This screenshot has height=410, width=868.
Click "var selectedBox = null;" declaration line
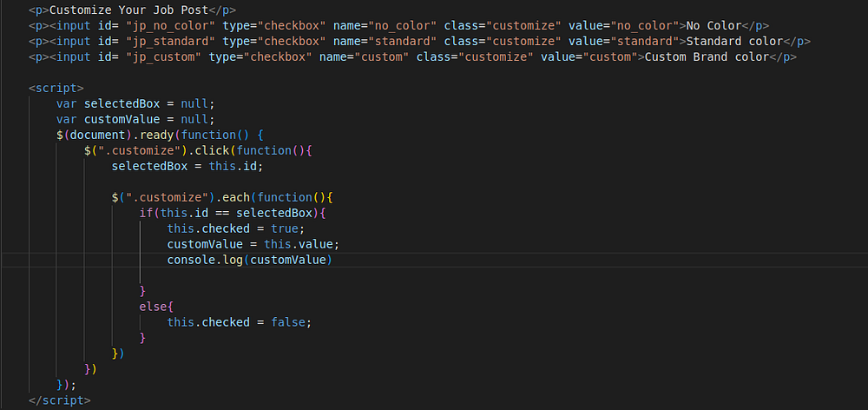[x=135, y=103]
